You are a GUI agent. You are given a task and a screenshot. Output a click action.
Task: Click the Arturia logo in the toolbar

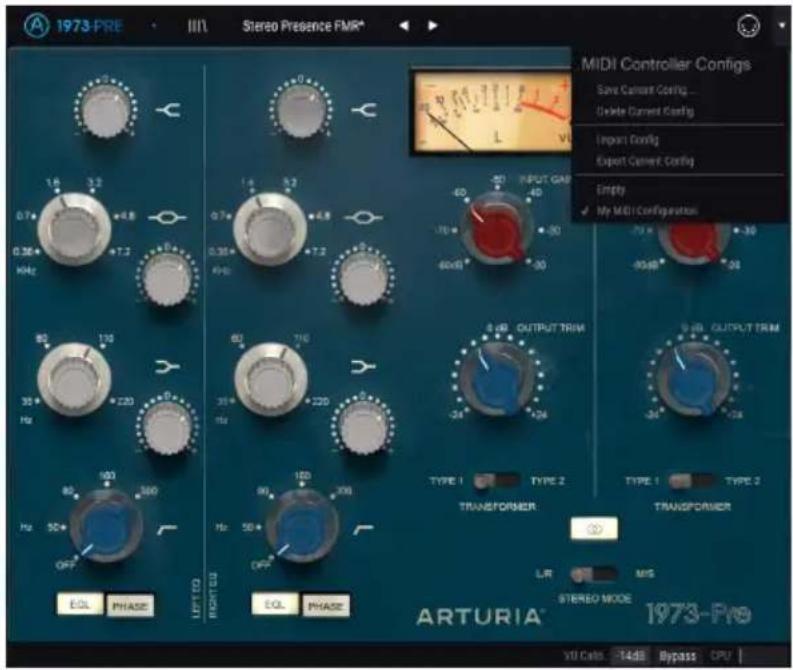tap(36, 25)
